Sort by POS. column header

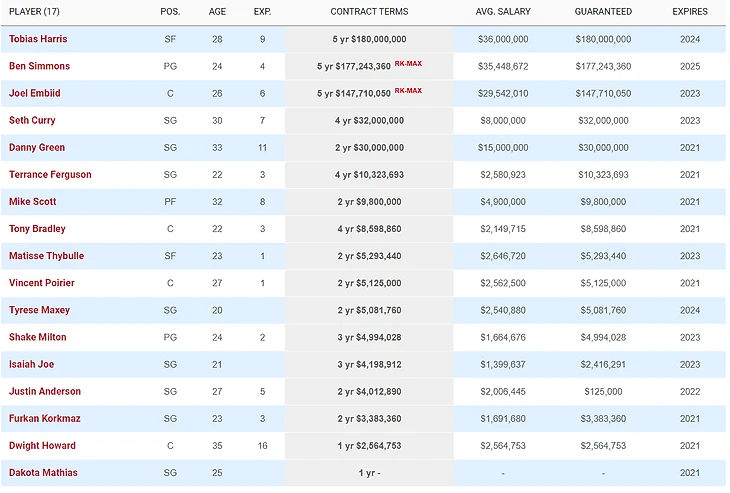point(170,12)
